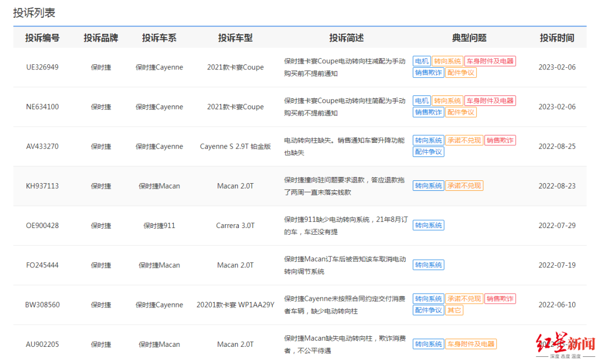The height and width of the screenshot is (364, 600).
Task: Click 销售欺诈 tag in NE634100 row
Action: [x=428, y=113]
